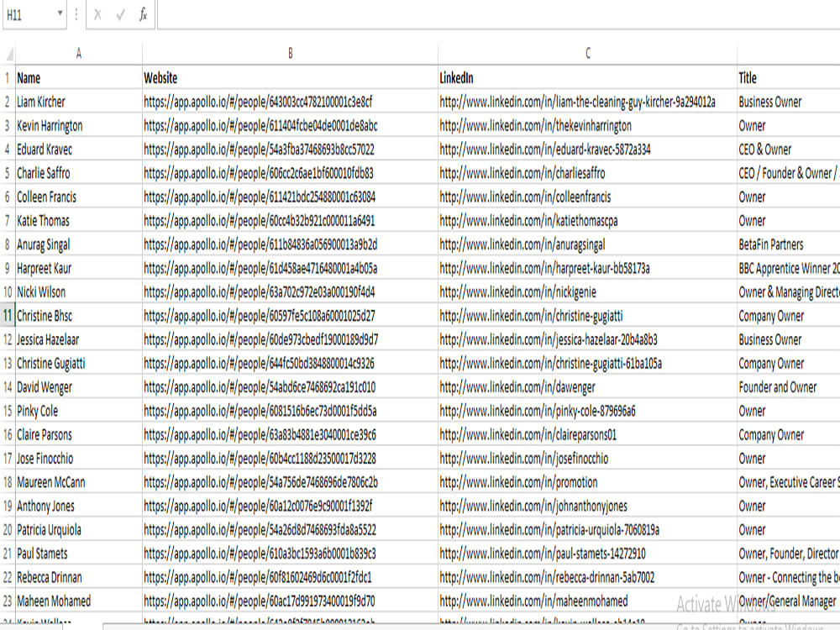Viewport: 840px width, 630px height.
Task: Select the Founder and Owner title cell
Action: [789, 386]
